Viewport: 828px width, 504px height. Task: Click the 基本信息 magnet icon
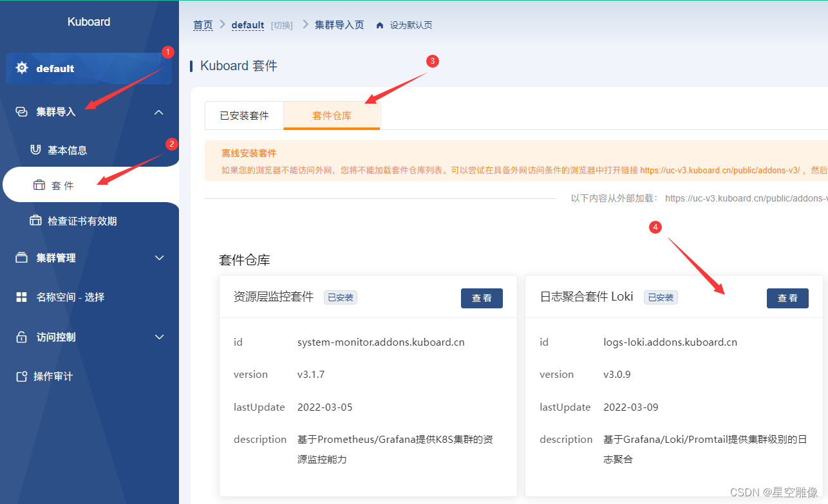[36, 150]
